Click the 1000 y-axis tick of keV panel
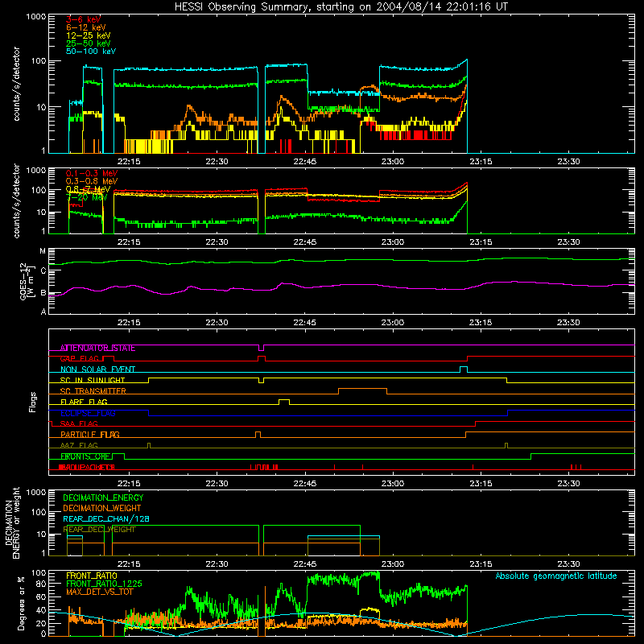Viewport: 644px width, 644px height. (36, 17)
